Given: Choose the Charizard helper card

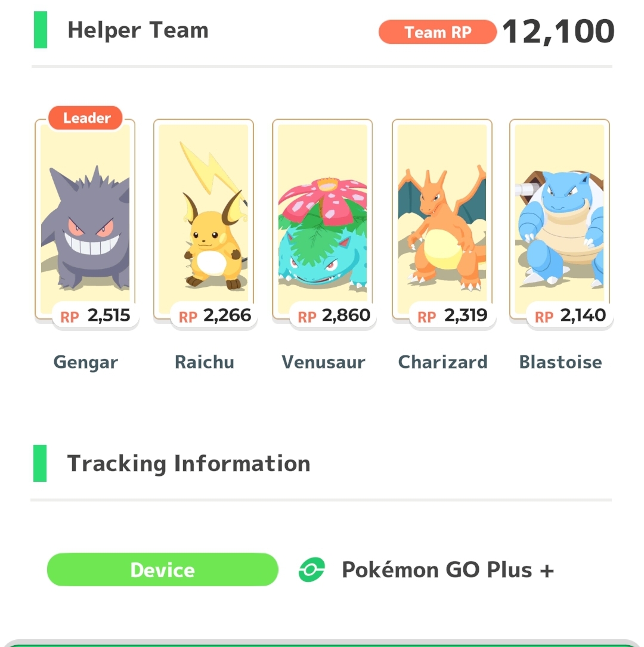Looking at the screenshot, I should [442, 219].
